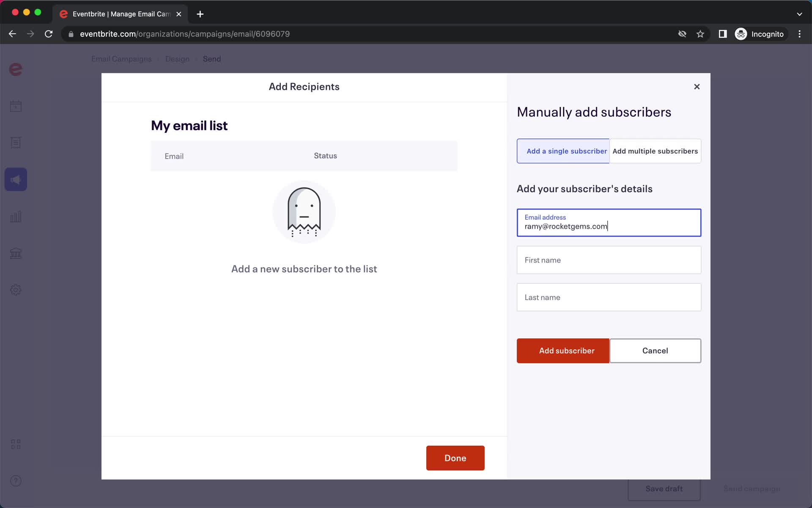
Task: Go forward in browser history
Action: (30, 34)
